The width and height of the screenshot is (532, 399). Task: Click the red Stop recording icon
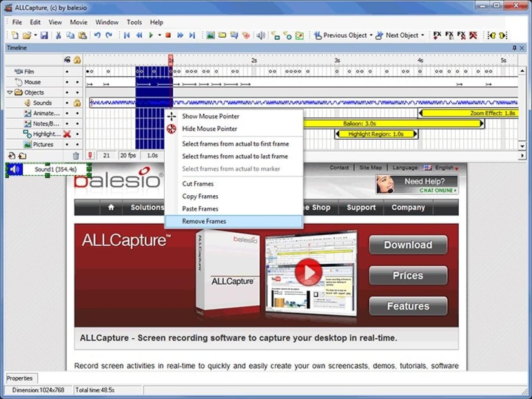point(168,35)
